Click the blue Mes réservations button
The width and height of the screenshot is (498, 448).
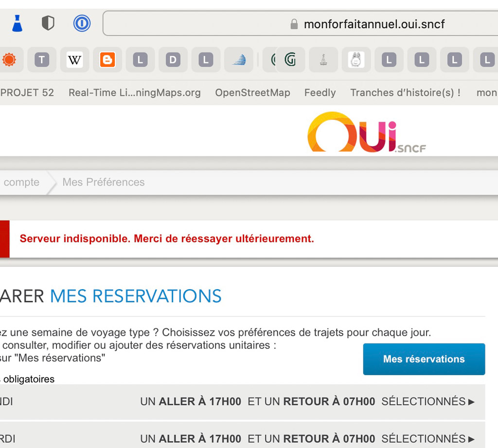(424, 359)
